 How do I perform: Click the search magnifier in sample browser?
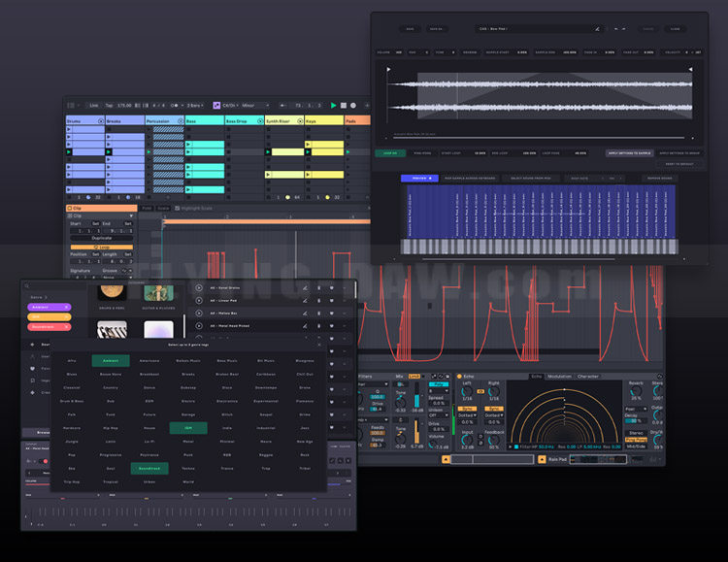click(x=27, y=285)
